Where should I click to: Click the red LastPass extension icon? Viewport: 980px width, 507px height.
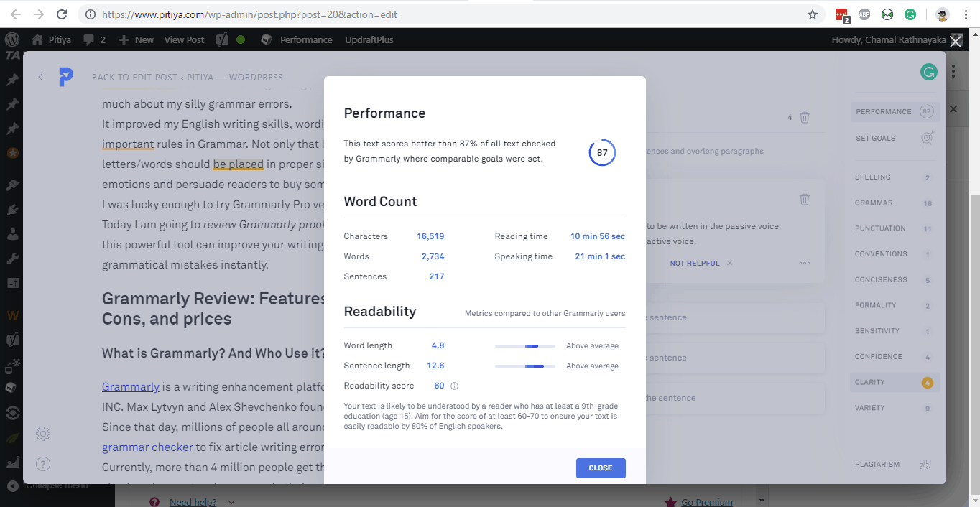[x=842, y=14]
